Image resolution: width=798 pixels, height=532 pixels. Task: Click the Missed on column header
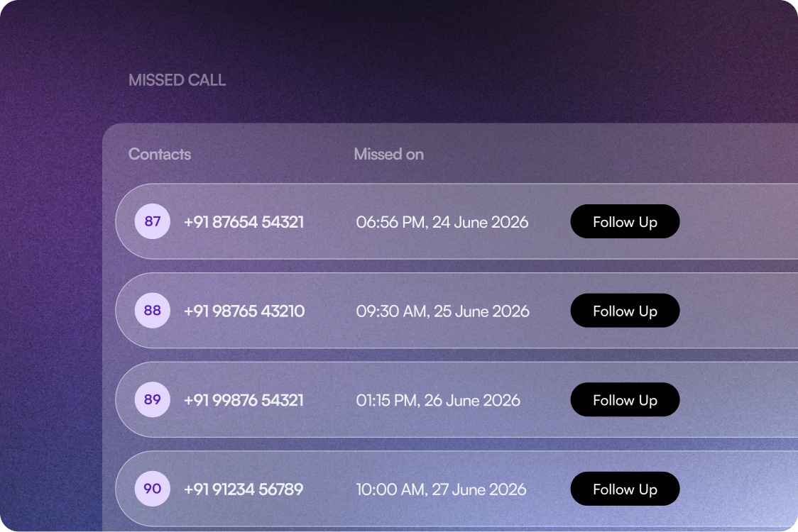(388, 154)
